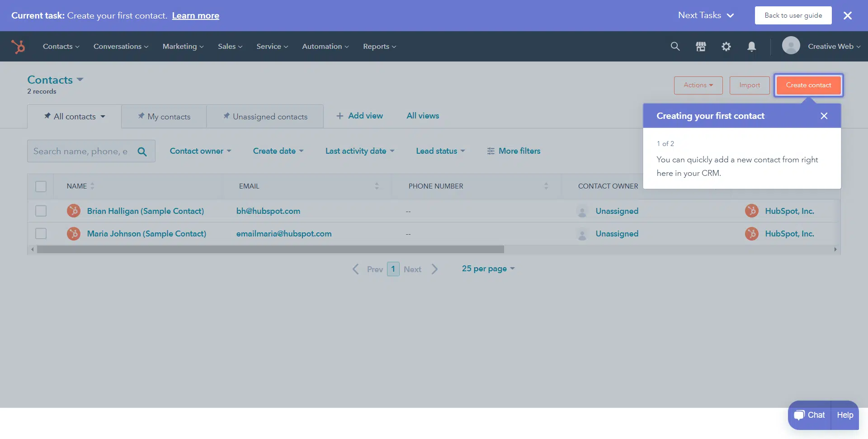Viewport: 868px width, 439px height.
Task: Click the Create contact button
Action: [x=808, y=85]
